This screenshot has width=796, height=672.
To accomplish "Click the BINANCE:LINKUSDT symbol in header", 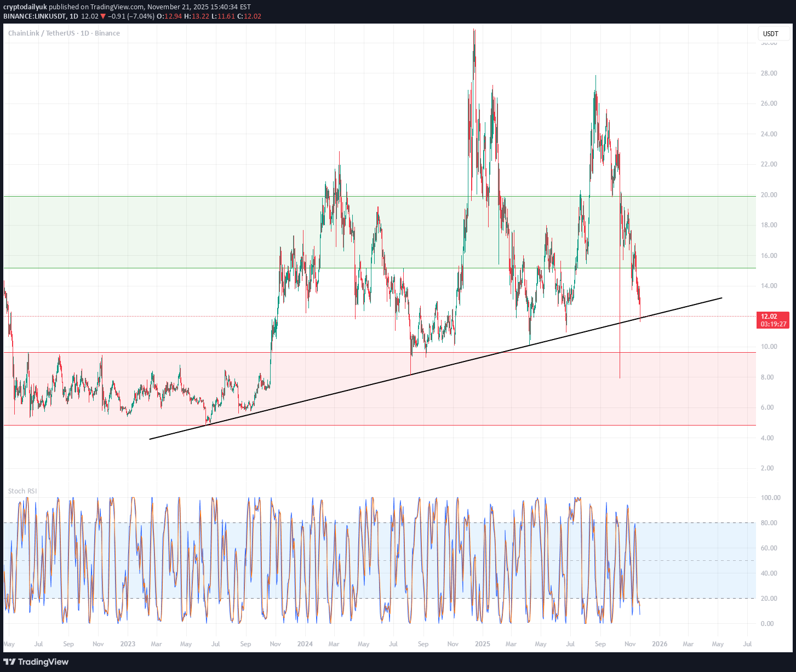I will click(34, 16).
